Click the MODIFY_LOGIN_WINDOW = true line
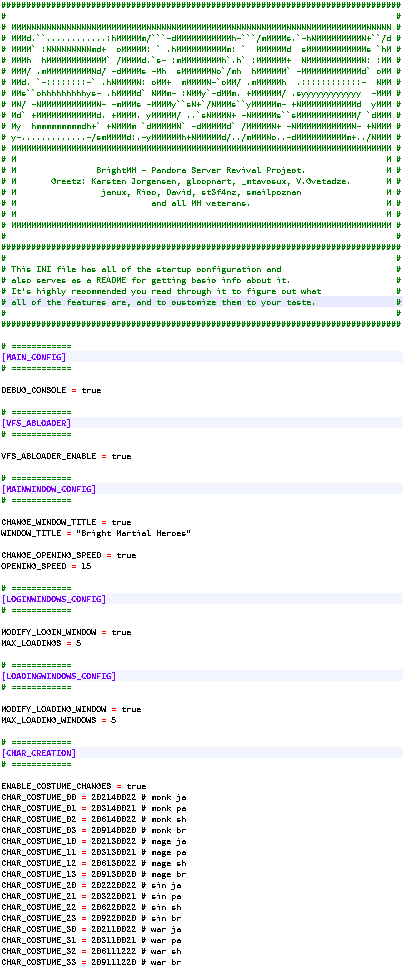The width and height of the screenshot is (403, 969). 66,632
